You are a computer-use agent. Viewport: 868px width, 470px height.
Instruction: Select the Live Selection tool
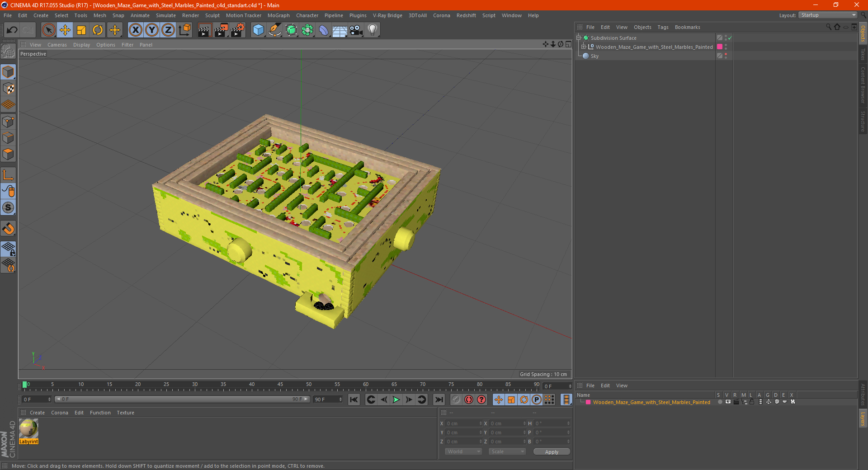point(48,30)
